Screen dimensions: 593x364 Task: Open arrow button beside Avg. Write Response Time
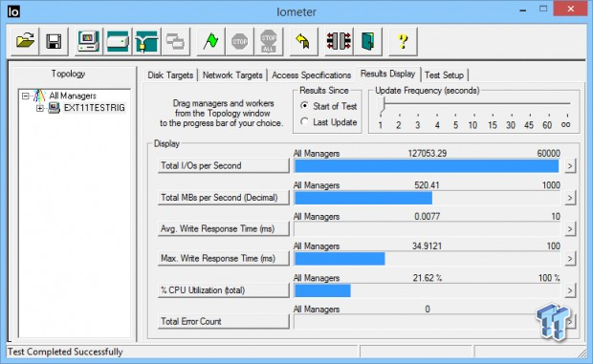point(570,229)
